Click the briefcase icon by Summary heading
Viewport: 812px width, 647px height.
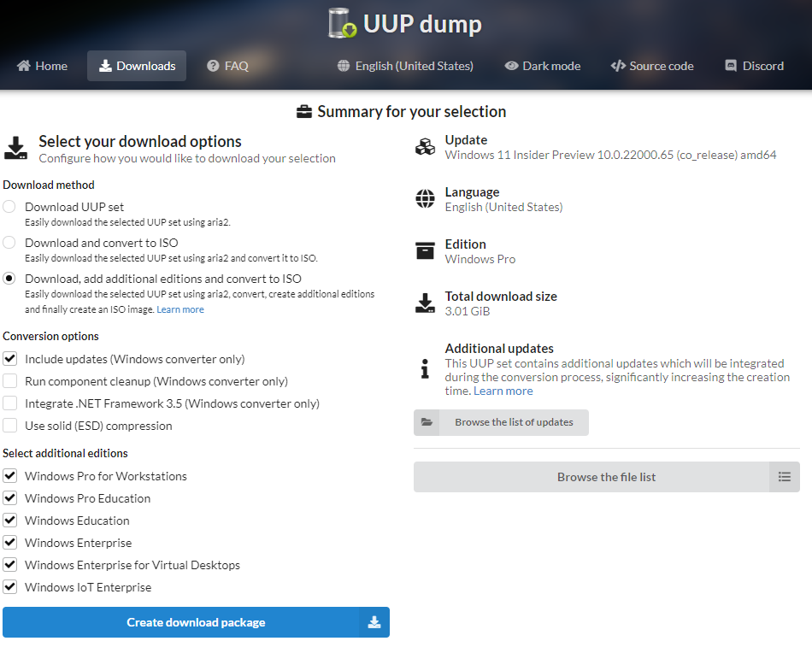click(304, 111)
